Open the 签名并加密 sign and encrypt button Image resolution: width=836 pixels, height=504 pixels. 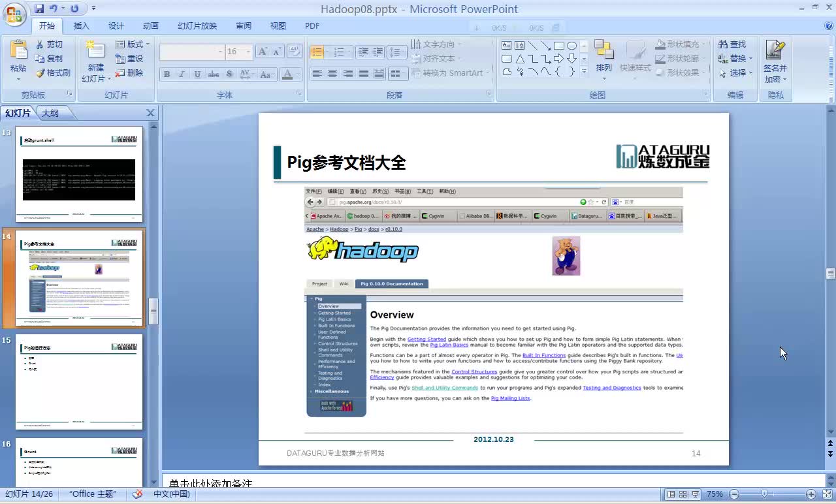[775, 61]
